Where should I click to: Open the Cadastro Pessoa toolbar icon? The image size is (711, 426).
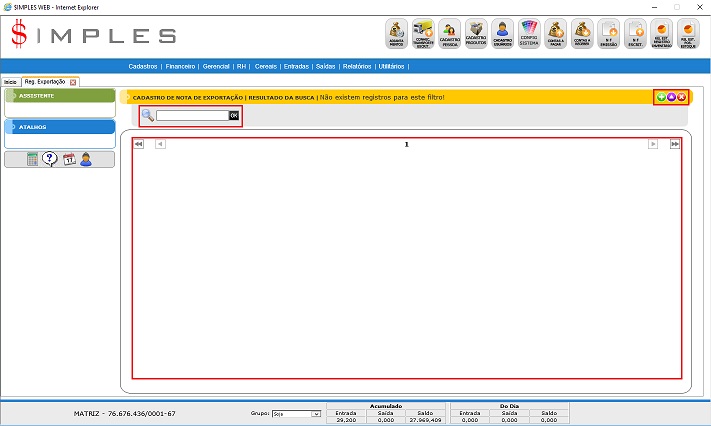pos(449,33)
